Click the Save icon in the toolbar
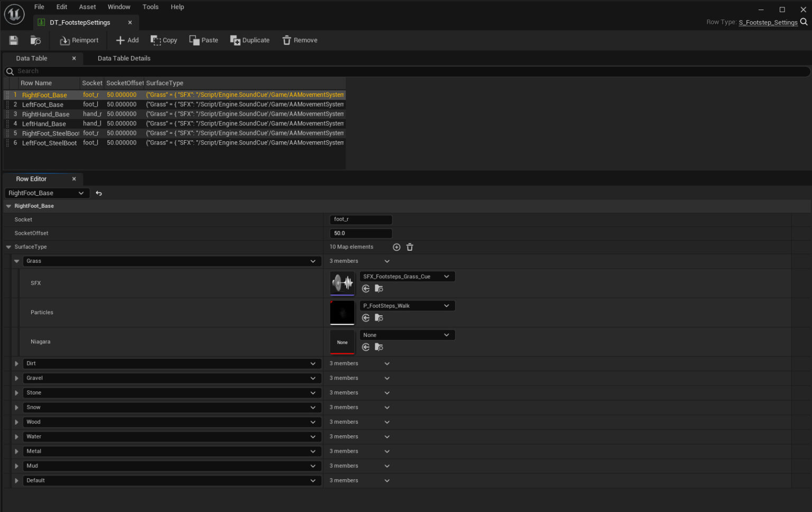The height and width of the screenshot is (512, 812). [x=14, y=40]
